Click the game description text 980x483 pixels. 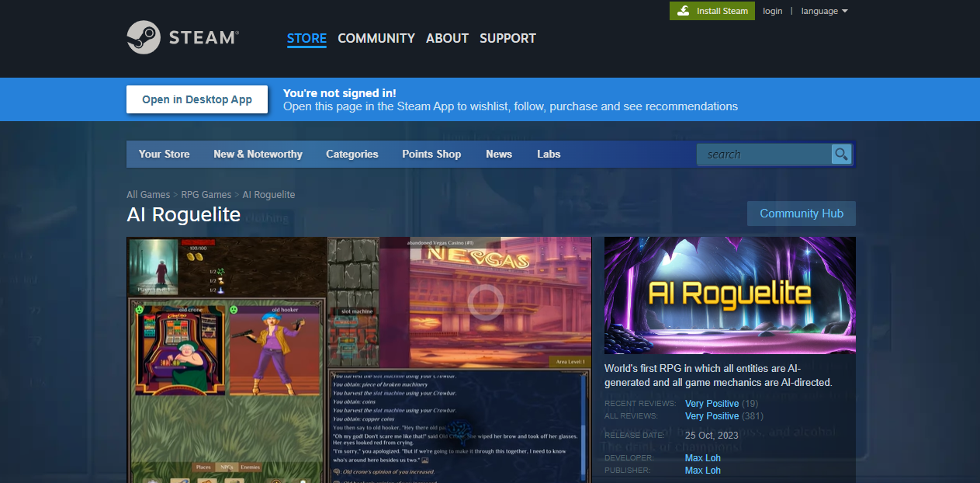click(x=718, y=375)
